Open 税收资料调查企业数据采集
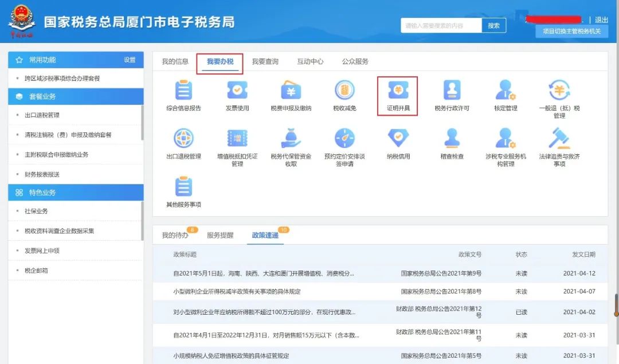This screenshot has width=619, height=364. [59, 231]
